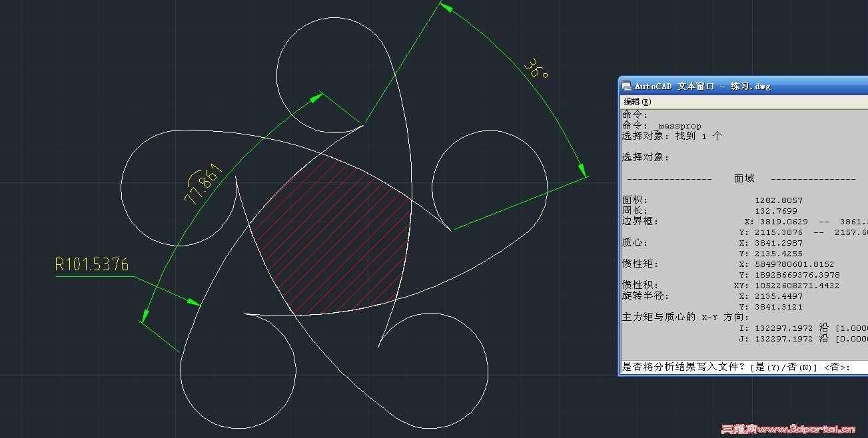This screenshot has height=438, width=868.
Task: Click the AutoCAD 文本窗口 title bar
Action: 744,86
